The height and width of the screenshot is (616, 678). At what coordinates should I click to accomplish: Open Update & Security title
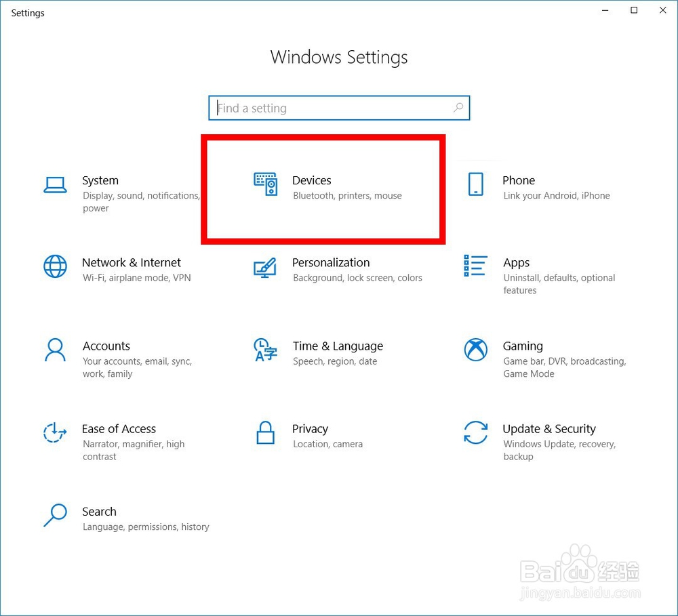(549, 429)
